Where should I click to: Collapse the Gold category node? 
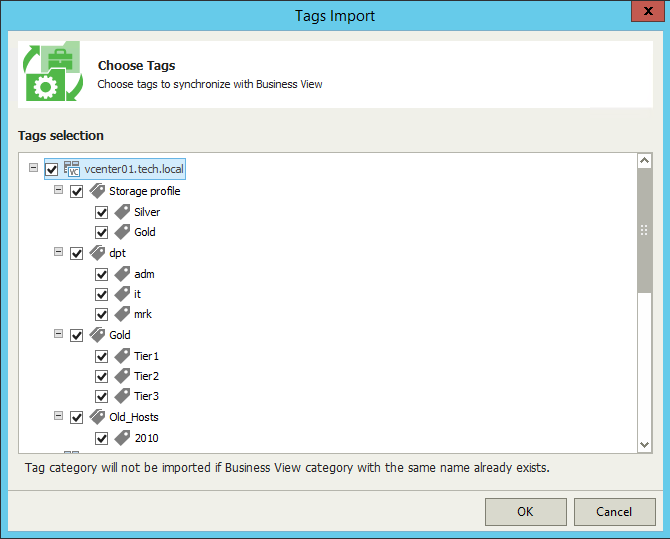click(x=59, y=333)
